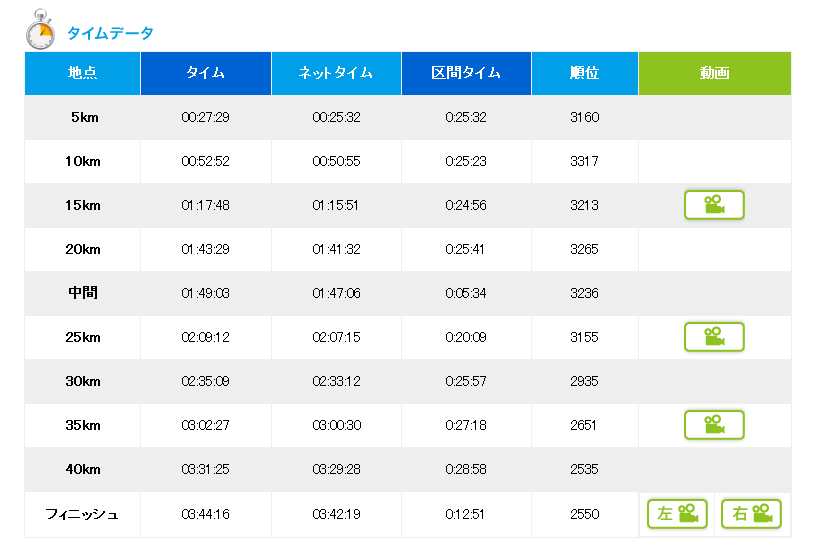Screen dimensions: 816x545
Task: Click the net time 00:25:32
Action: pyautogui.click(x=336, y=117)
